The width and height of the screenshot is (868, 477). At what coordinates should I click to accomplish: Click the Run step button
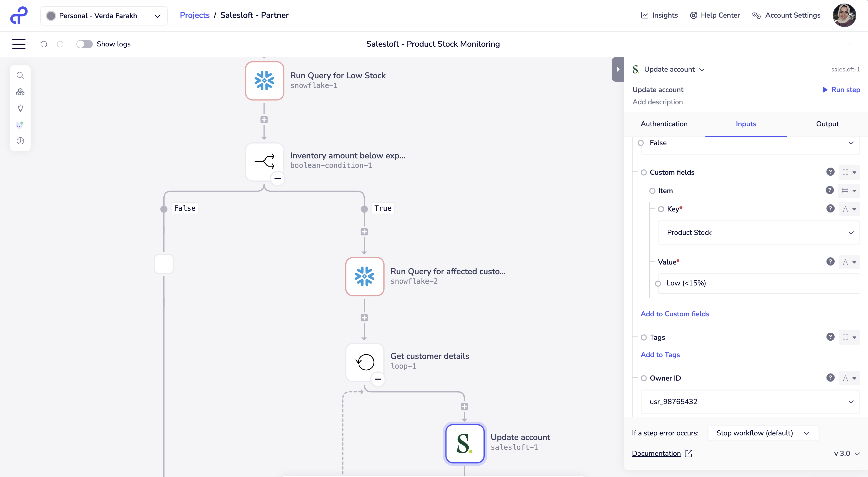click(841, 89)
